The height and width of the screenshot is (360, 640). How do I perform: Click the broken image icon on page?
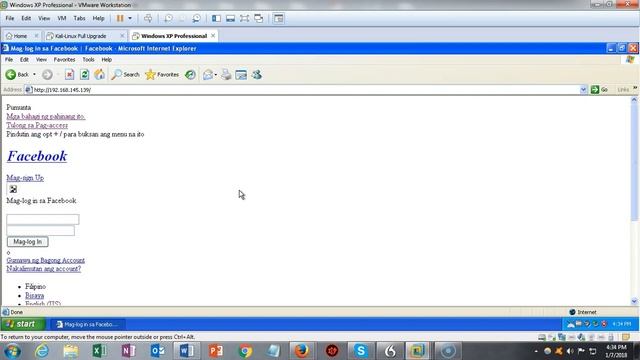pos(13,189)
